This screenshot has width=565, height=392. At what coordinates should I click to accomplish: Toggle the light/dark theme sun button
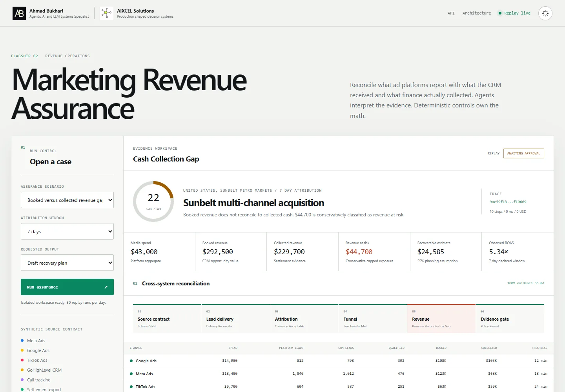(545, 13)
